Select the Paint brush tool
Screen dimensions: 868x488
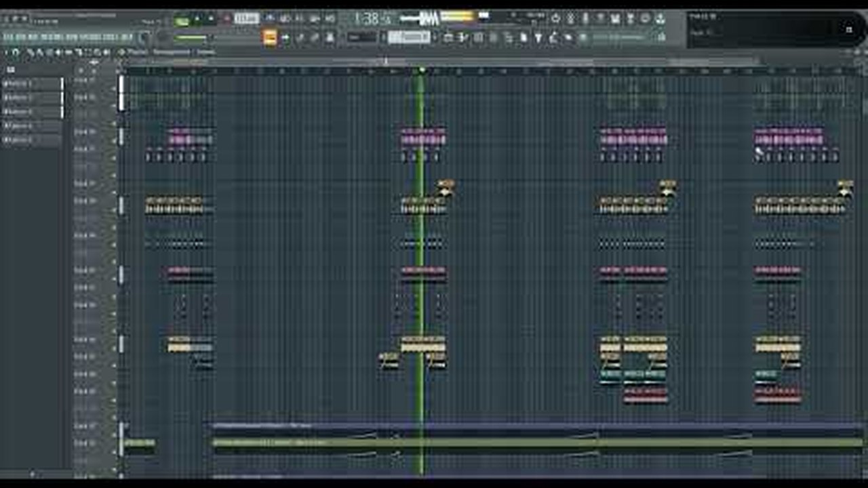click(x=40, y=52)
